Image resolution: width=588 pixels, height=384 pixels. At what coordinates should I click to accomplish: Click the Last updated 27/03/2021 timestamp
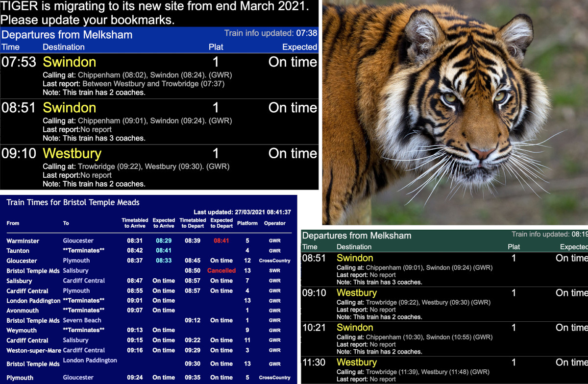click(242, 213)
